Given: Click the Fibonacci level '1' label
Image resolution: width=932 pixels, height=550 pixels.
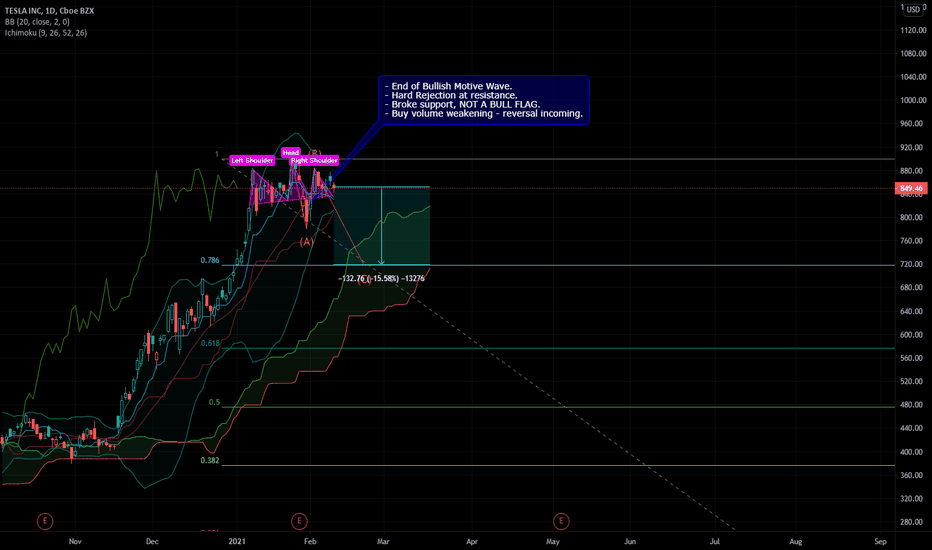Looking at the screenshot, I should click(217, 154).
